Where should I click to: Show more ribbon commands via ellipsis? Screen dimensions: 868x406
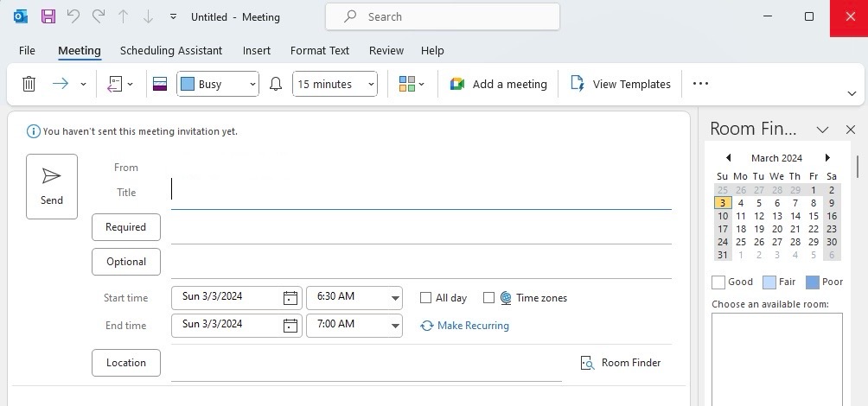point(700,84)
